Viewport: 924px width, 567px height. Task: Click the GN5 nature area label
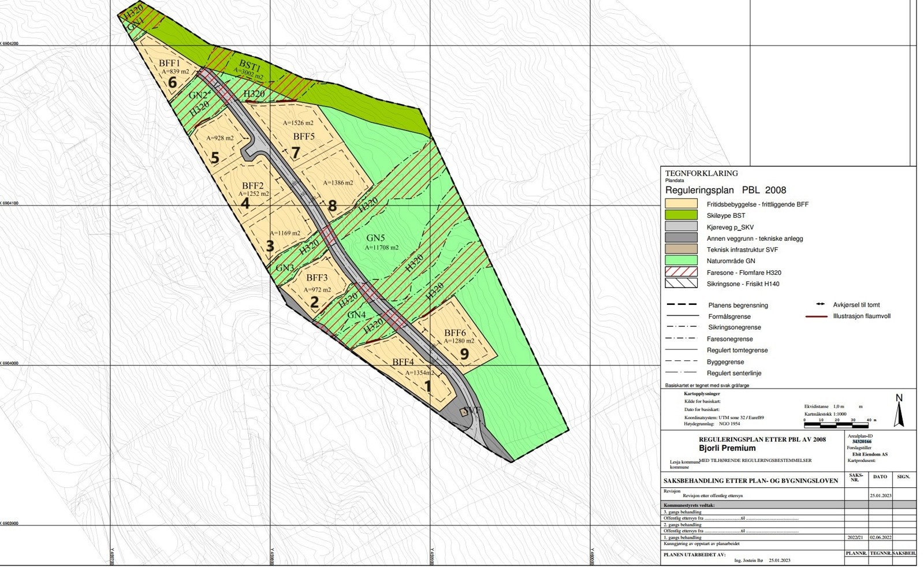point(375,238)
